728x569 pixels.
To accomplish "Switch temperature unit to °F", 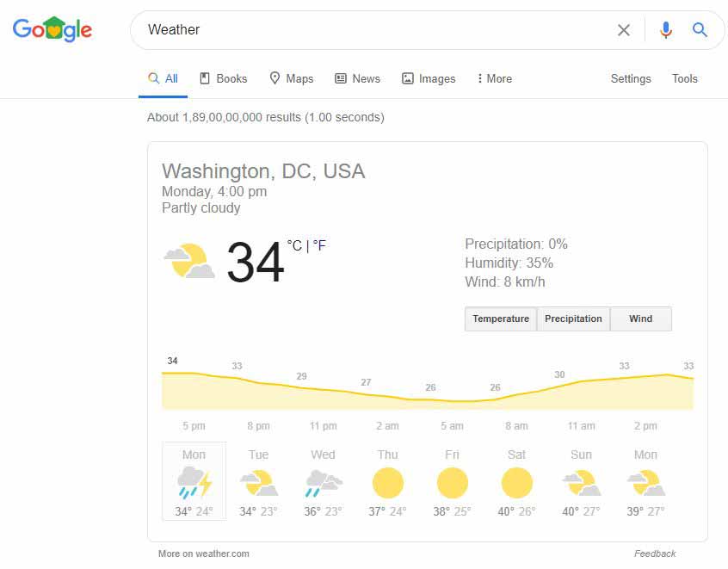I will (319, 245).
